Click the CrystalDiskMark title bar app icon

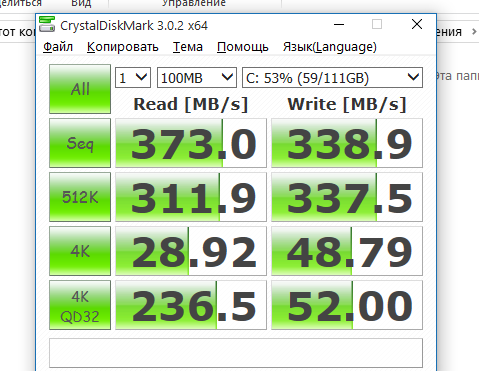click(x=47, y=24)
